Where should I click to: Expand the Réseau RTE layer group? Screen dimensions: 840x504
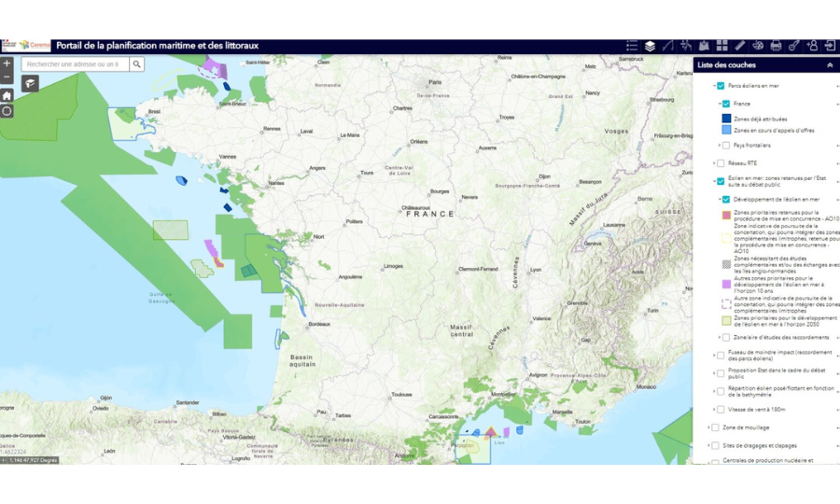(x=714, y=163)
